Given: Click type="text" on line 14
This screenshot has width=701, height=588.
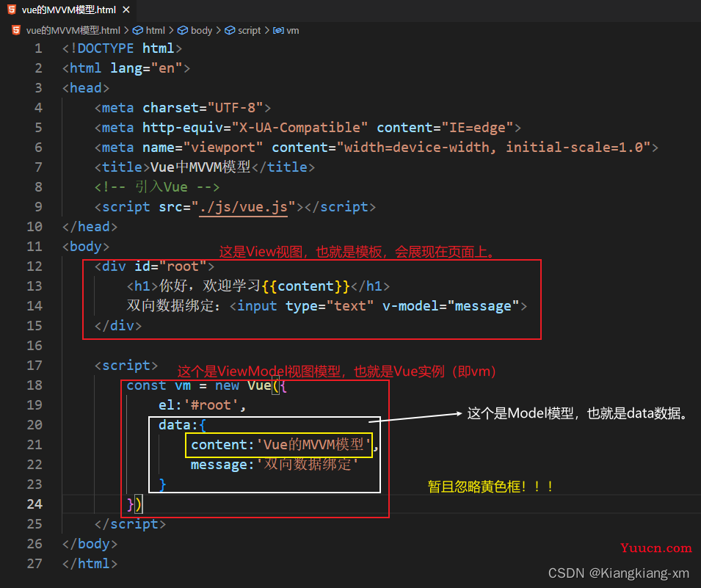Looking at the screenshot, I should 330,306.
